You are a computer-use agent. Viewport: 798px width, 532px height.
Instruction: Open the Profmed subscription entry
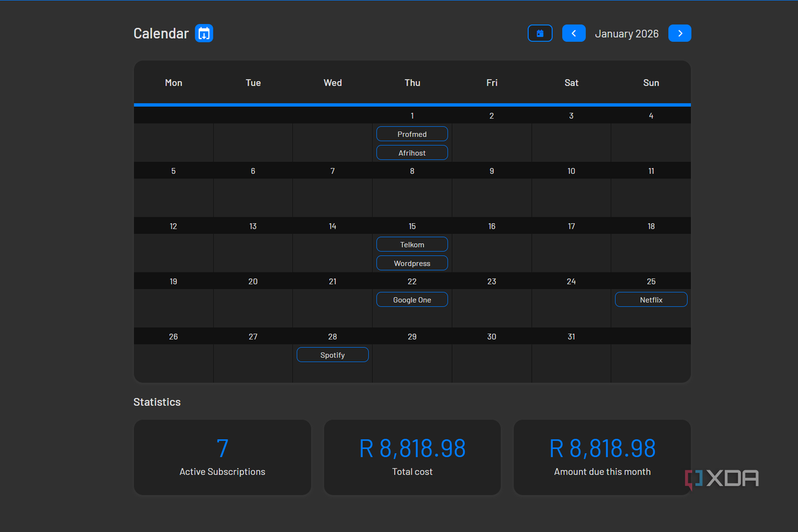[x=412, y=134]
